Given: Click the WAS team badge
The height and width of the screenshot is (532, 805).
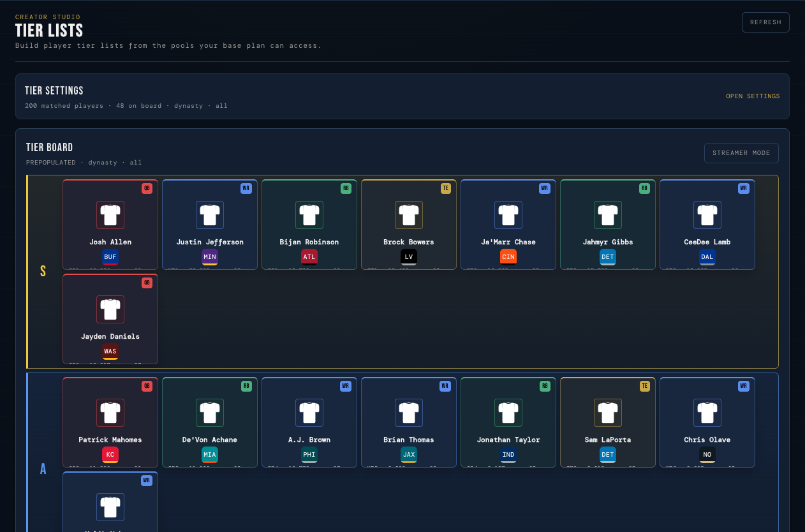Looking at the screenshot, I should click(x=110, y=351).
